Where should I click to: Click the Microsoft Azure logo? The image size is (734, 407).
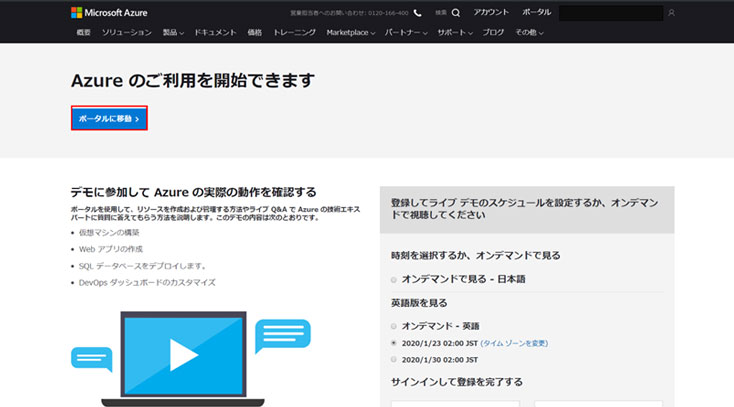click(109, 13)
